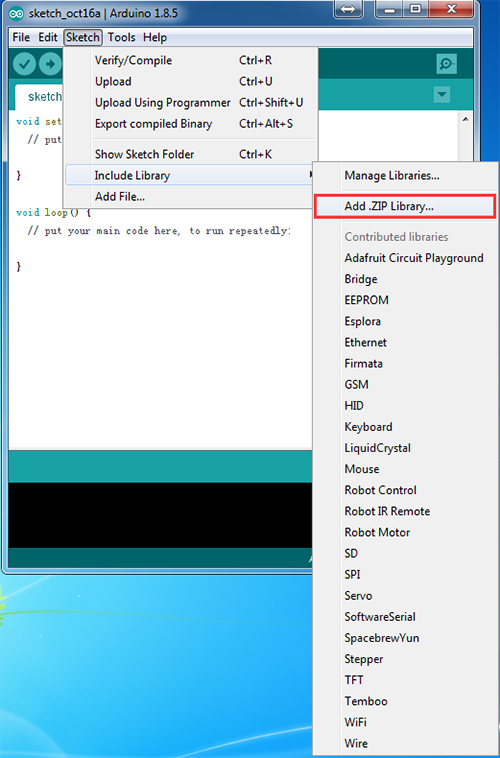The height and width of the screenshot is (758, 500).
Task: Select Upload Using Programmer
Action: (191, 102)
